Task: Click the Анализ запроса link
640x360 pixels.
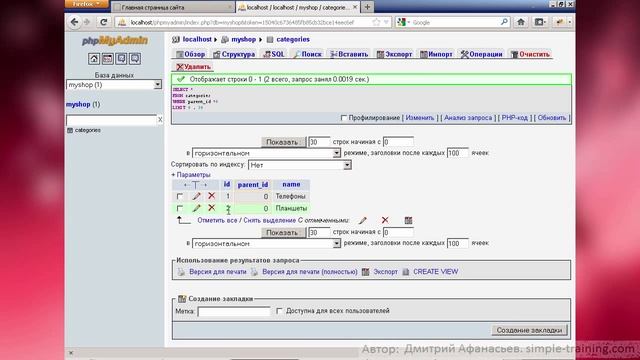Action: [x=468, y=118]
